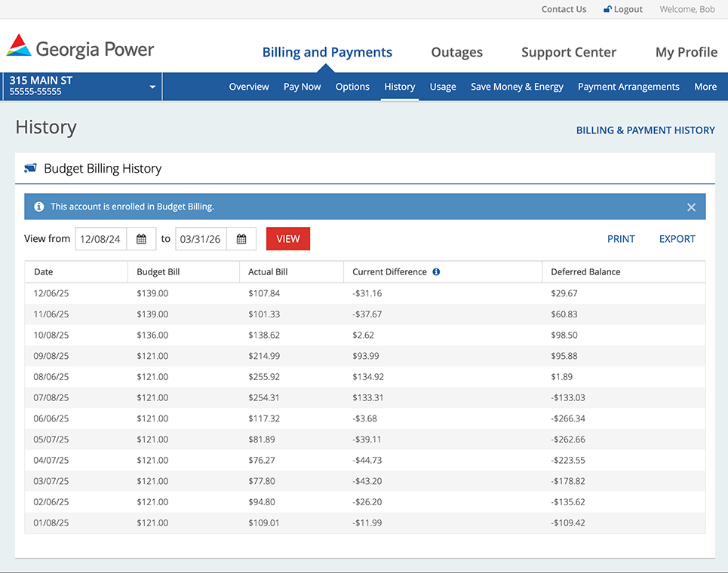Dismiss the Budget Billing enrollment notice
The height and width of the screenshot is (573, 728).
tap(691, 207)
